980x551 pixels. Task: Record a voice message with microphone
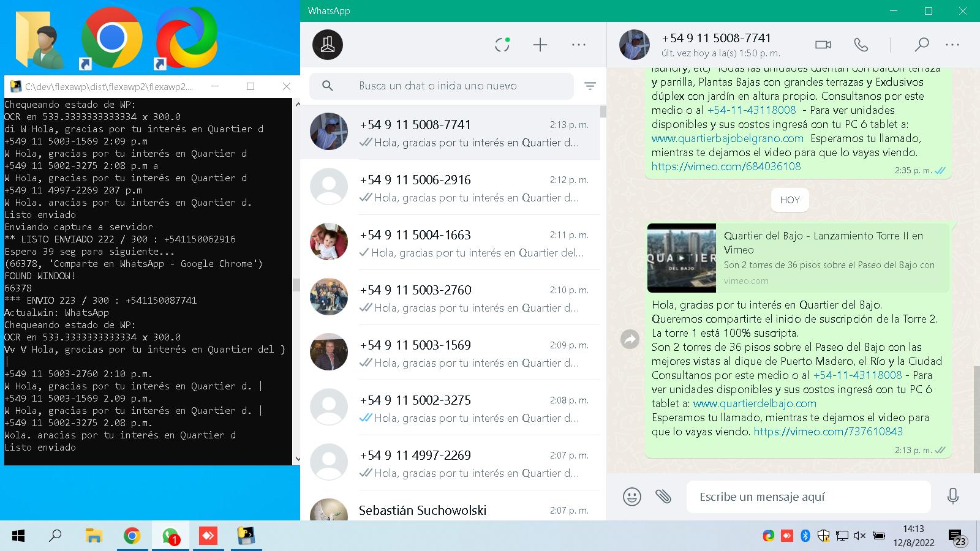(953, 497)
